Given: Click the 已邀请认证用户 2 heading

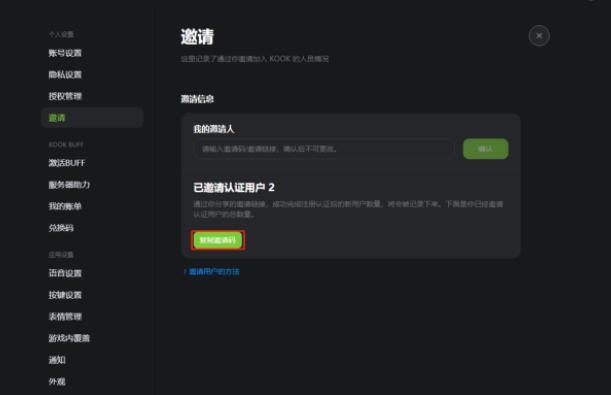Looking at the screenshot, I should click(x=234, y=187).
